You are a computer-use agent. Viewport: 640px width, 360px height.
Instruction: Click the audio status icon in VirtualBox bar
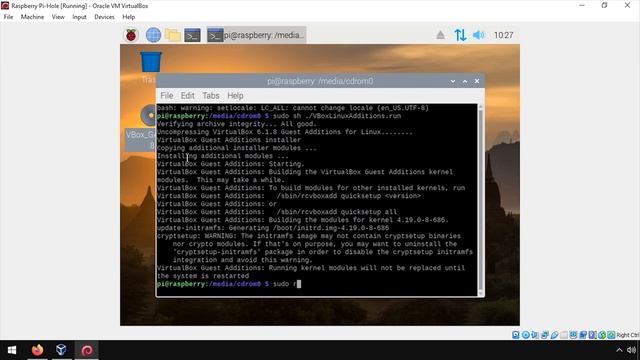pos(535,335)
